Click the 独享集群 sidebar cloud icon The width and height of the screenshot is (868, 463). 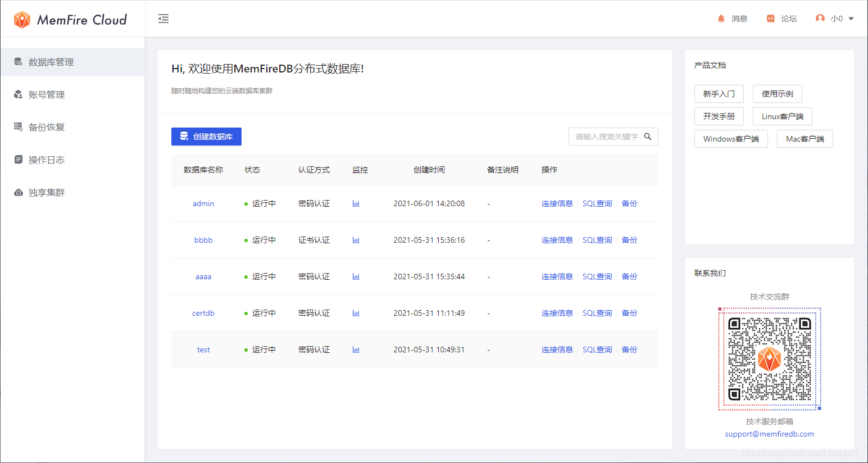pos(19,192)
